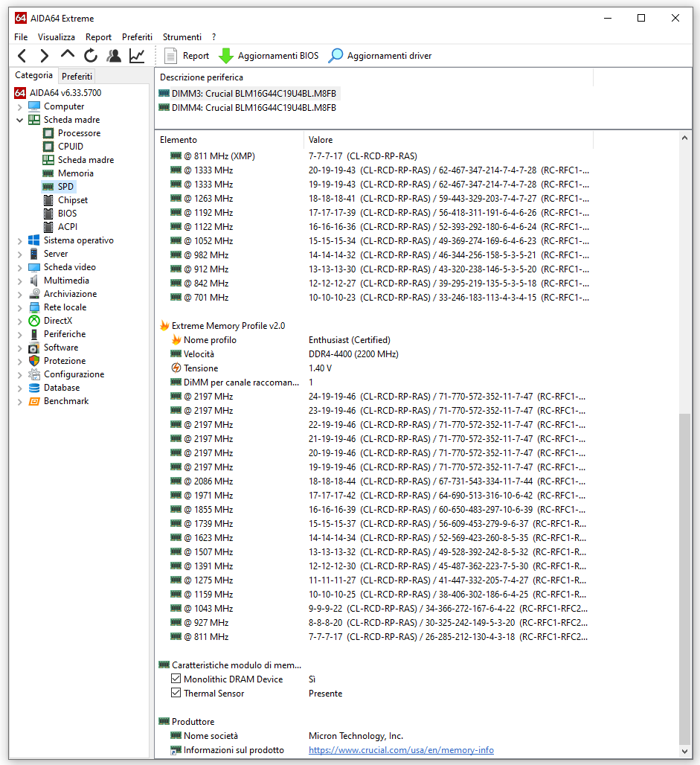Click the Windows logo icon beside Sistema operativo
The height and width of the screenshot is (765, 700).
(34, 240)
